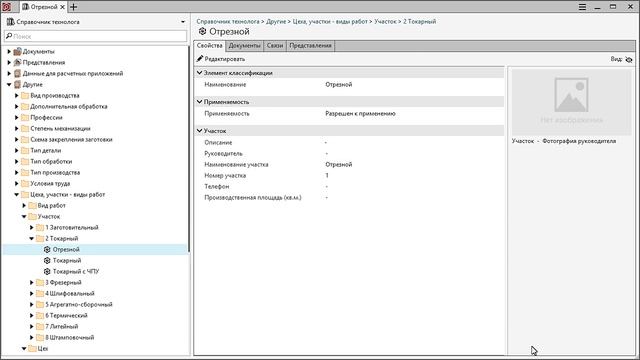Image resolution: width=640 pixels, height=360 pixels.
Task: Click the Токарный с ЧПУ gear icon
Action: coord(47,271)
